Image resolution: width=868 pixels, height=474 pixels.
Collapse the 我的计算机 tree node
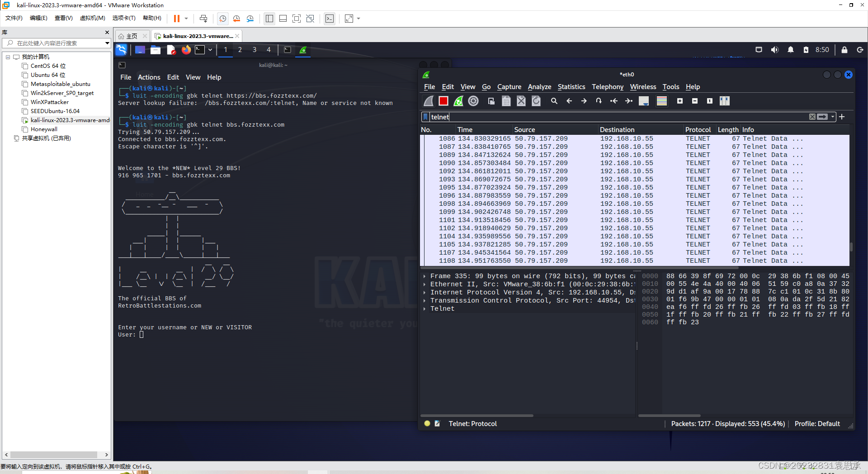pos(8,57)
